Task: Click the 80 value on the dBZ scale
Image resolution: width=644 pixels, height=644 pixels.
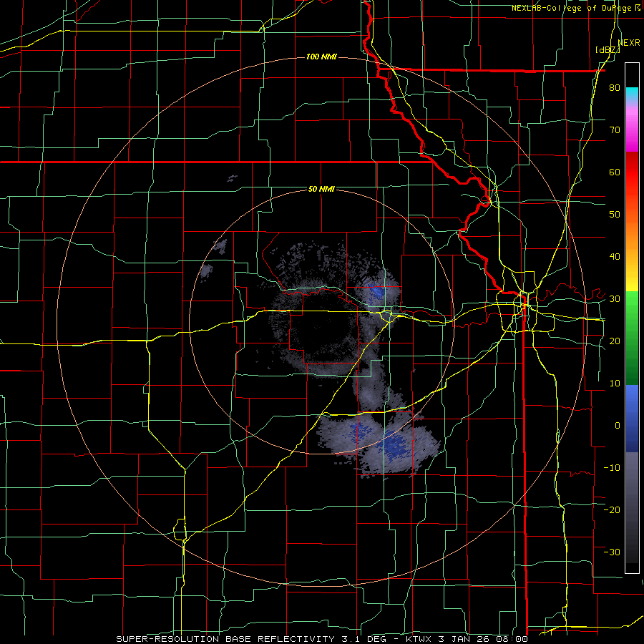Action: pyautogui.click(x=615, y=88)
